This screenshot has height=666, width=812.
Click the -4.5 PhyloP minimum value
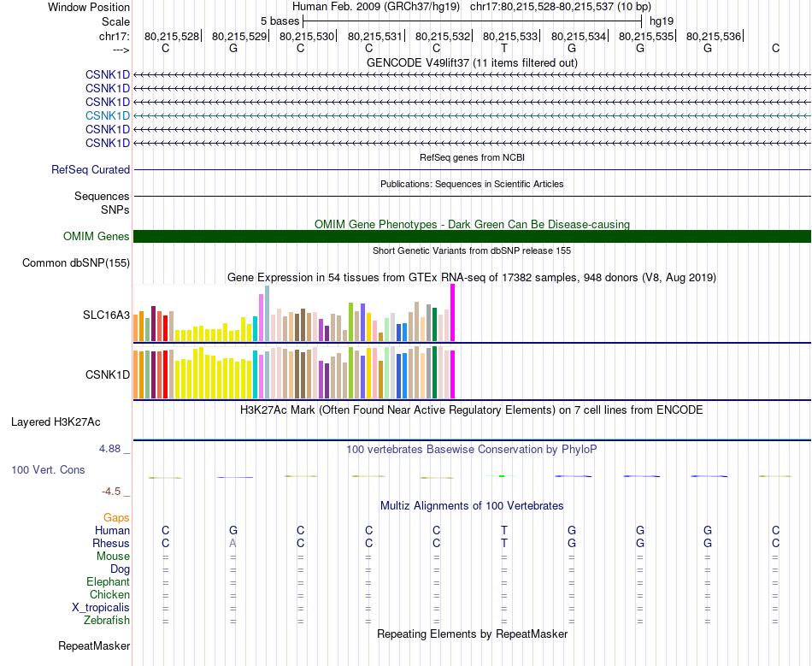coord(110,492)
